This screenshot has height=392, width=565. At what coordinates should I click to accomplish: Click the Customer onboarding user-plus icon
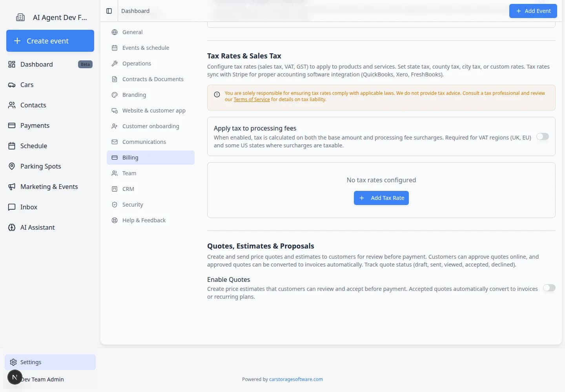click(115, 126)
